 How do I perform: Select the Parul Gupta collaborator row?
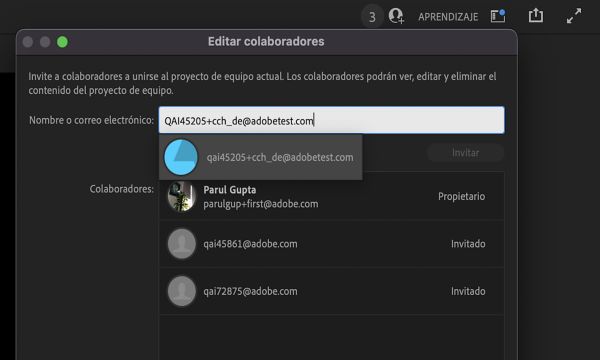331,196
